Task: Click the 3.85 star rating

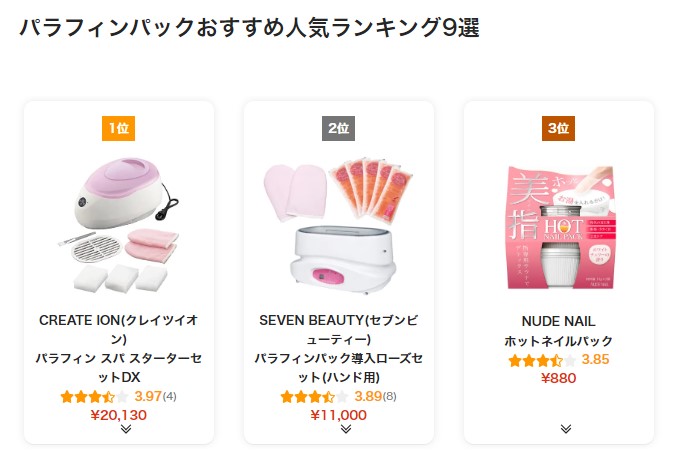Action: pyautogui.click(x=558, y=360)
